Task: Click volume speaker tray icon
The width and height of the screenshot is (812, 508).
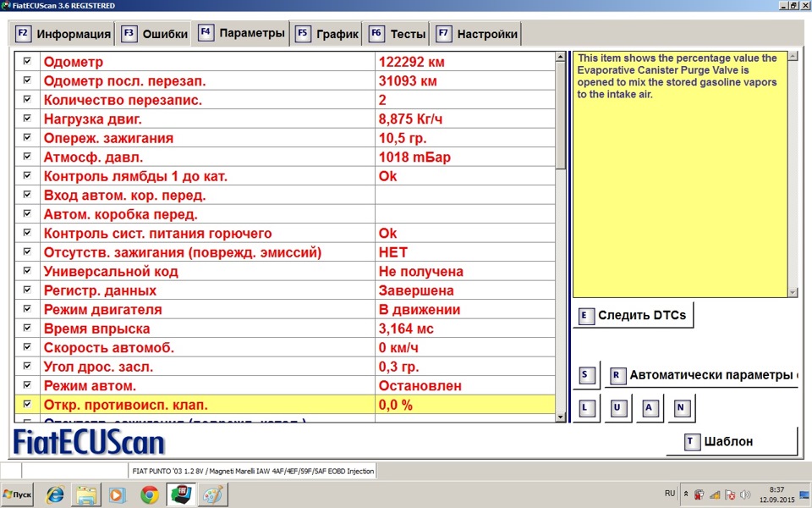Action: click(x=746, y=494)
